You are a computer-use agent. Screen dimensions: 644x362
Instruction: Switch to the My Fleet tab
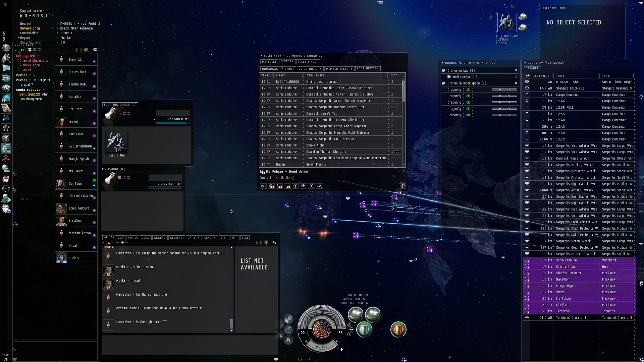(269, 62)
